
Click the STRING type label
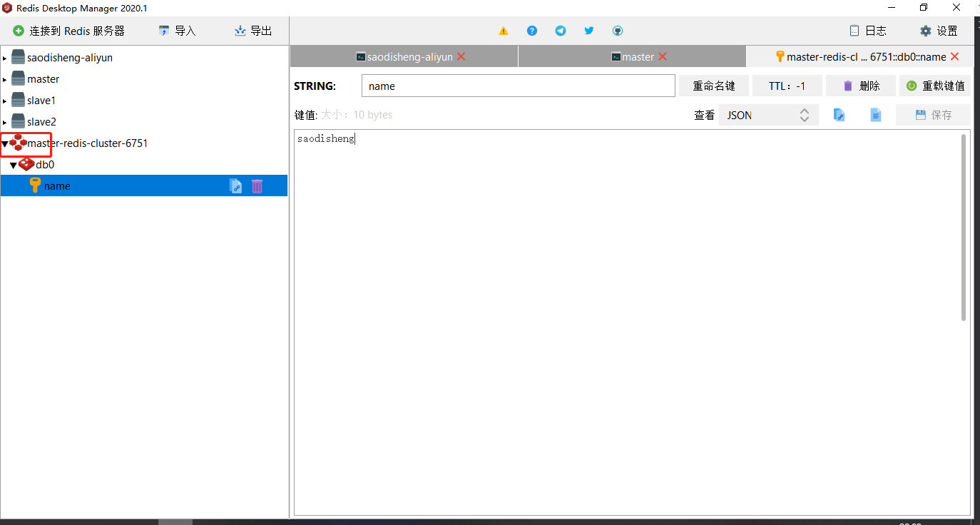(x=315, y=86)
